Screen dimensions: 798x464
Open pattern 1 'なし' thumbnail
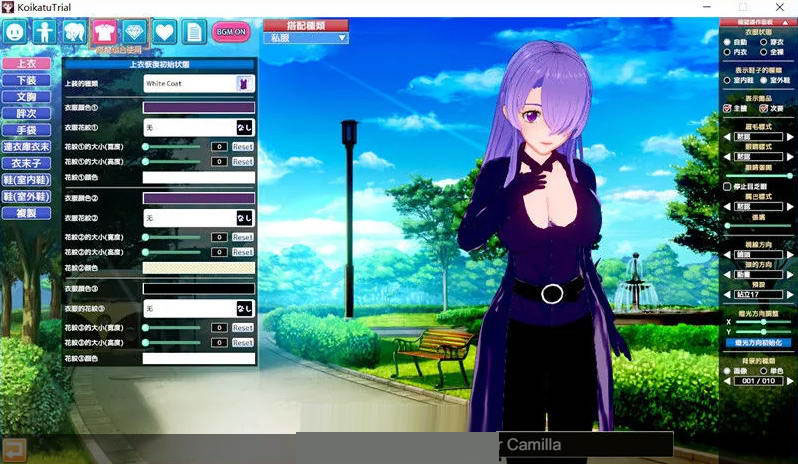point(245,128)
